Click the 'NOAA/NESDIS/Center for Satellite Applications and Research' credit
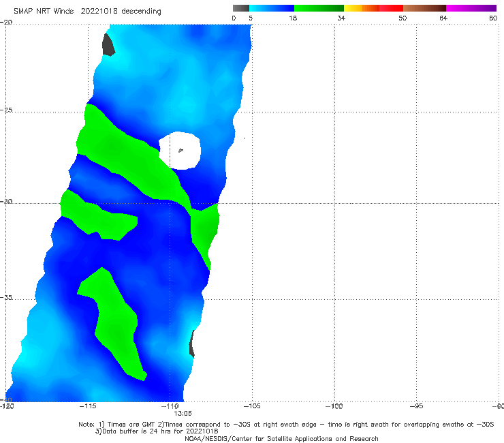The height and width of the screenshot is (443, 504). (x=281, y=439)
